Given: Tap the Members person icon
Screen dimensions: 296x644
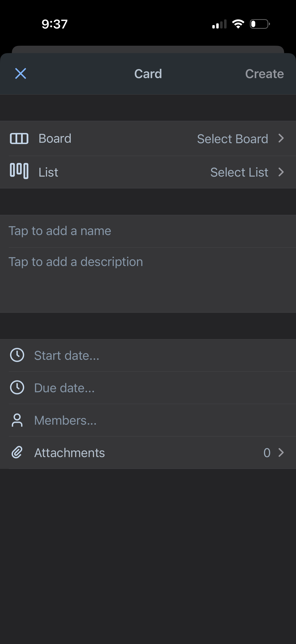Looking at the screenshot, I should click(x=17, y=420).
